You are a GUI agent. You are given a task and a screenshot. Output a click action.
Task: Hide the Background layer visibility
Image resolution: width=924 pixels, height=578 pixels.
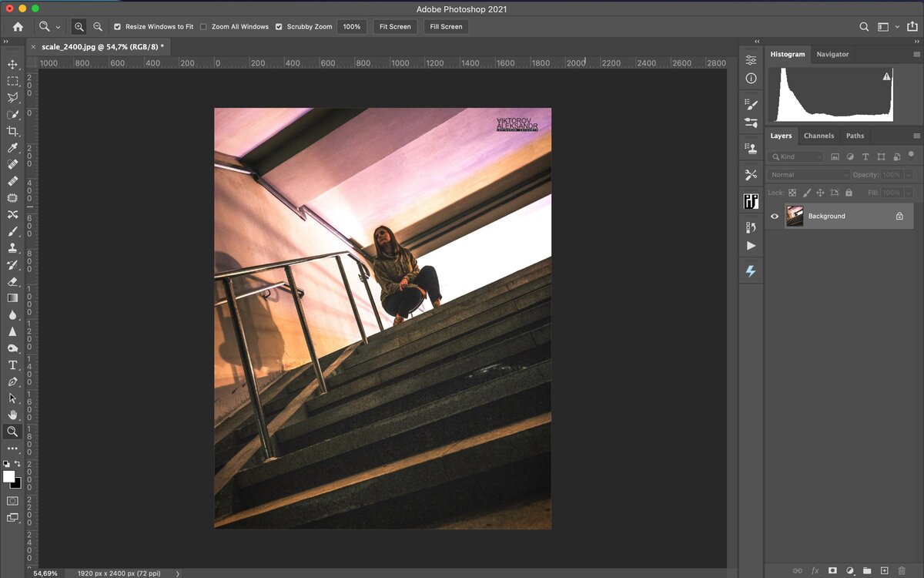[x=775, y=216]
